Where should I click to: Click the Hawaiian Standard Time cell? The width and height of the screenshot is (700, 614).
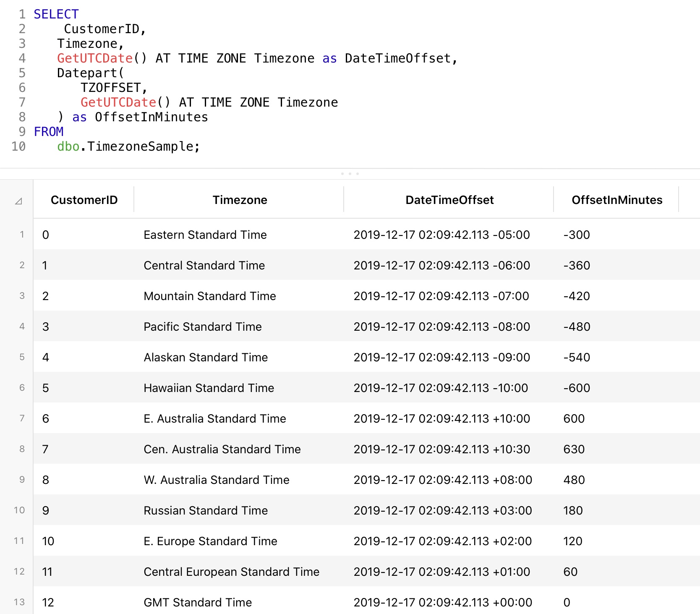coord(209,388)
